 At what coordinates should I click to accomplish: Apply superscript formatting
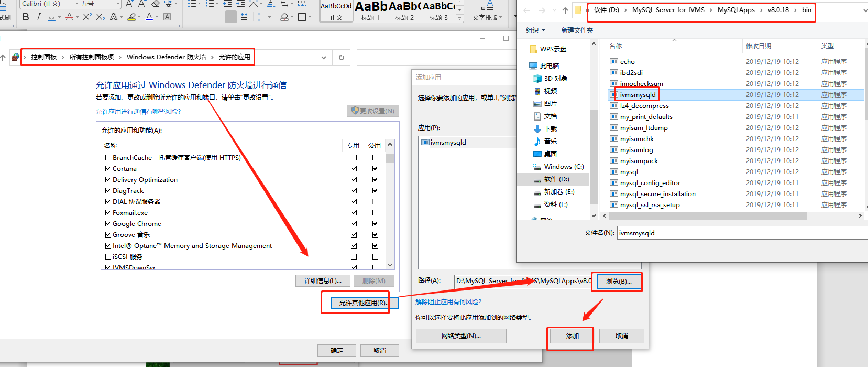[87, 17]
